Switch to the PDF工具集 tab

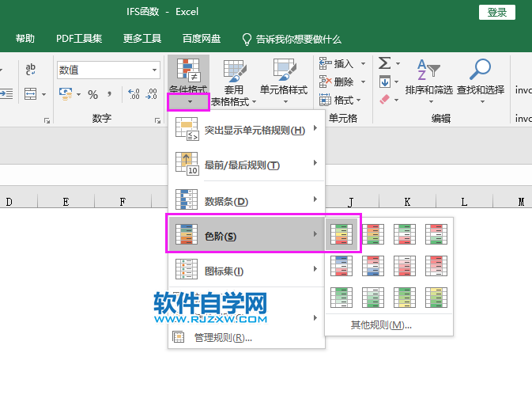click(79, 39)
